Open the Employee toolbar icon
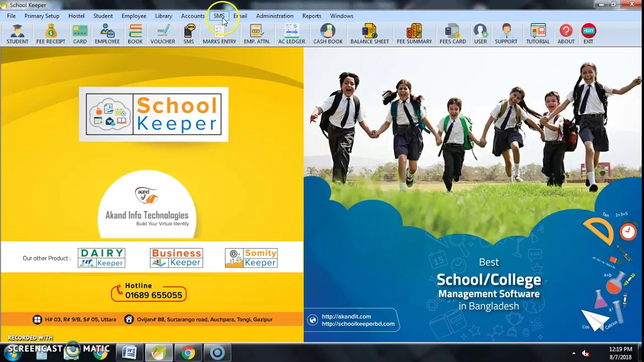The image size is (644, 362). pyautogui.click(x=107, y=34)
